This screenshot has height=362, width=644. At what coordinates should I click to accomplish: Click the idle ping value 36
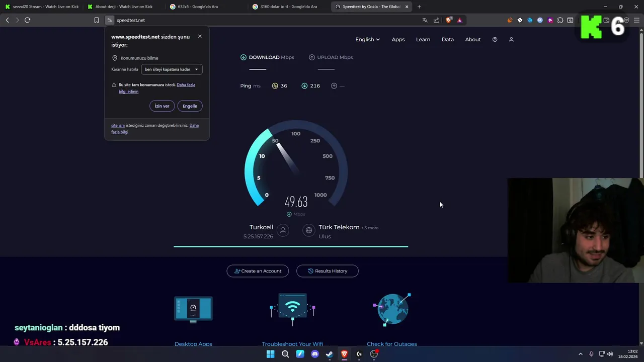click(284, 86)
